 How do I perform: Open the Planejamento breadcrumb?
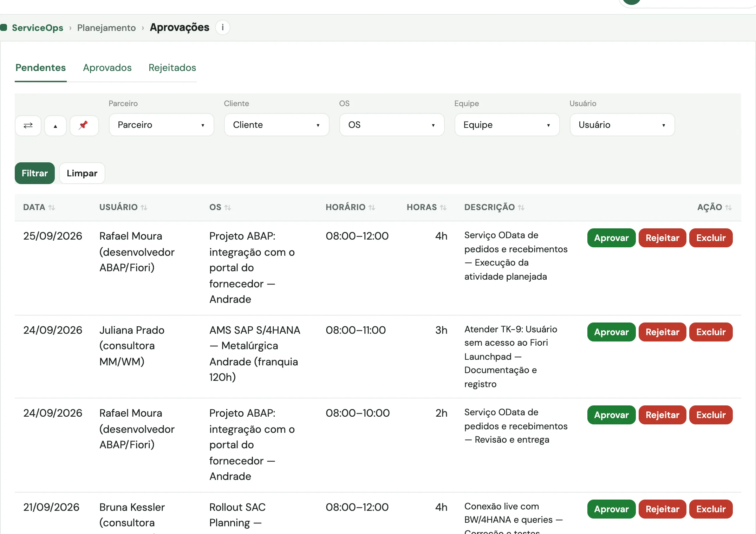(x=106, y=28)
